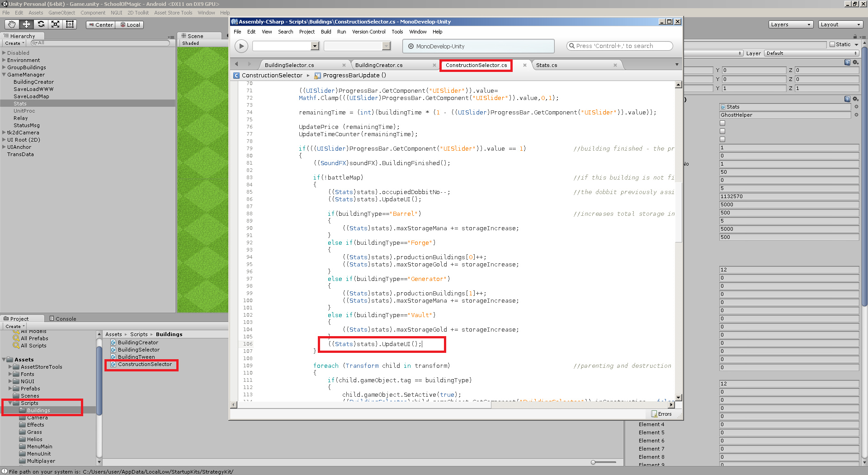
Task: Select the Hand tool in Unity toolbar
Action: 12,24
